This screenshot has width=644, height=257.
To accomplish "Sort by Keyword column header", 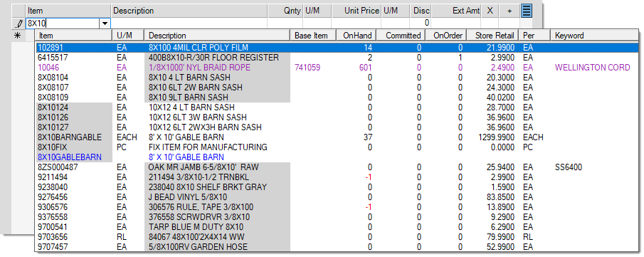I will pos(594,36).
